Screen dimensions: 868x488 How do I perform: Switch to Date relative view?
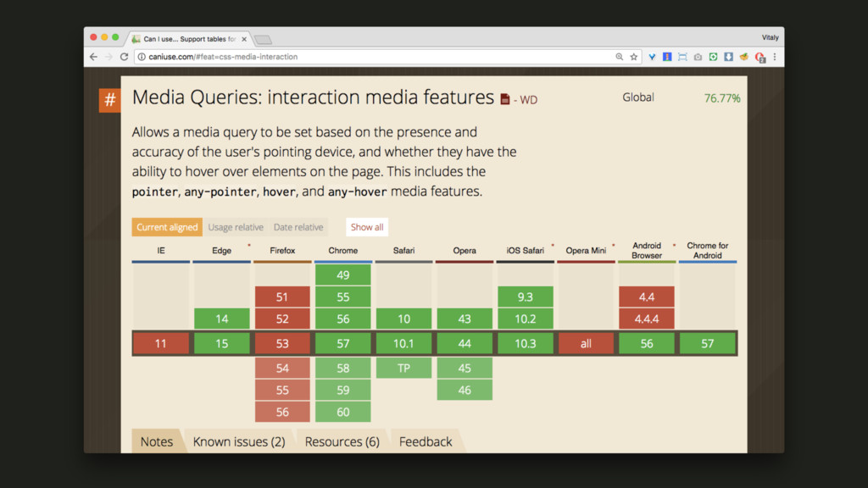(x=298, y=227)
